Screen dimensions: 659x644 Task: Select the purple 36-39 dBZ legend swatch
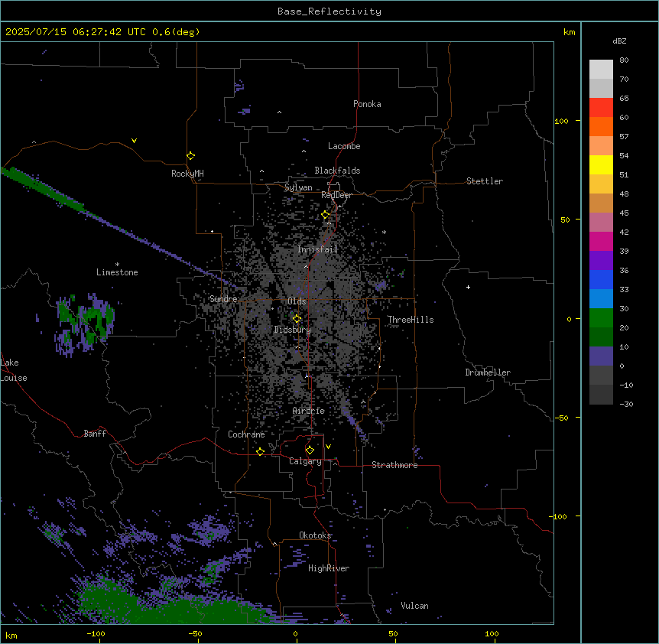click(601, 261)
